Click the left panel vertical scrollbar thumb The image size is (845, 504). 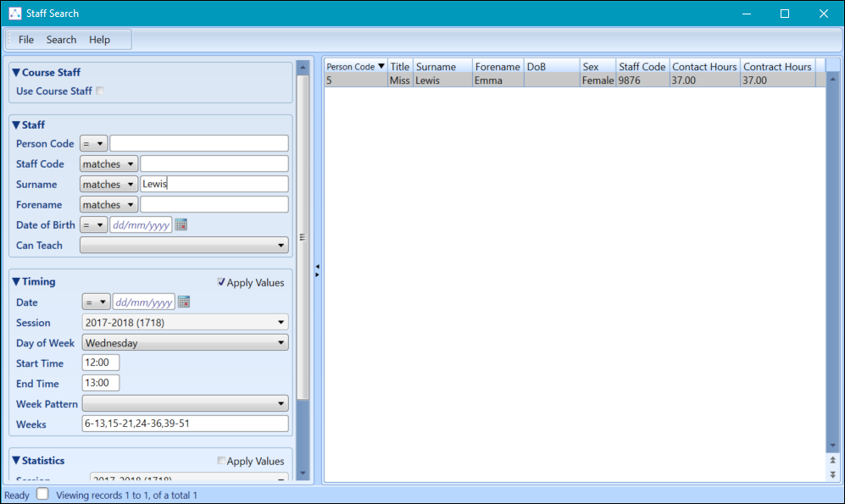pos(303,237)
